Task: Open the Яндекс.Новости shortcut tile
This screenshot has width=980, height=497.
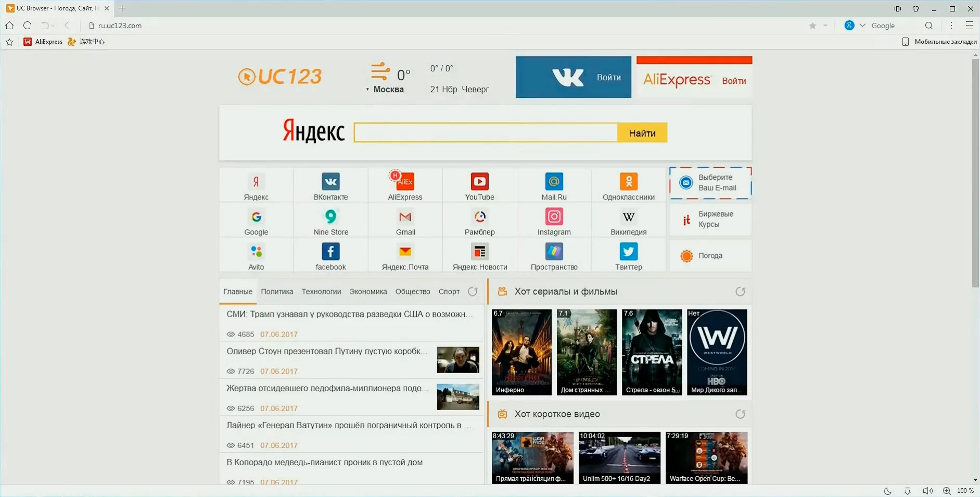Action: (479, 255)
